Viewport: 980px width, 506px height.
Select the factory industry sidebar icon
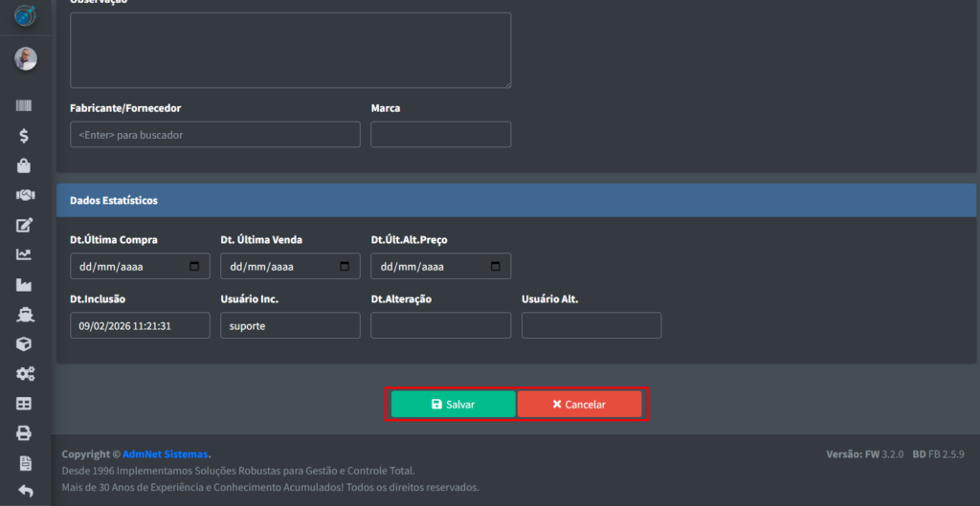click(25, 284)
